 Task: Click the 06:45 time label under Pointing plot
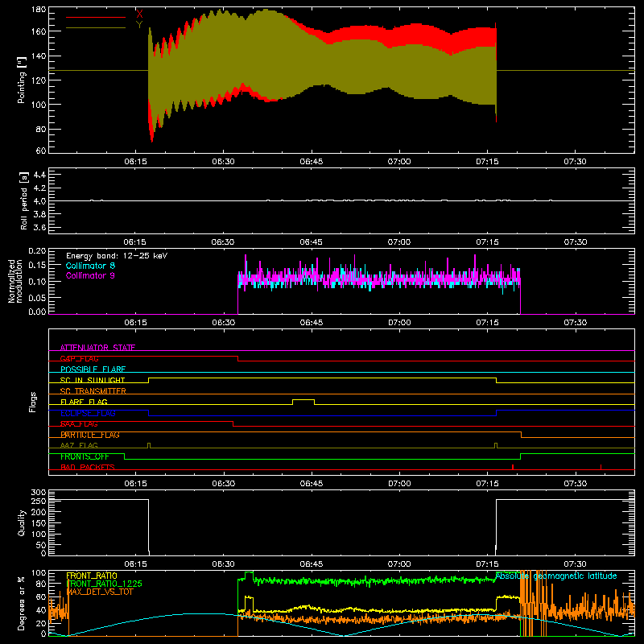[312, 162]
